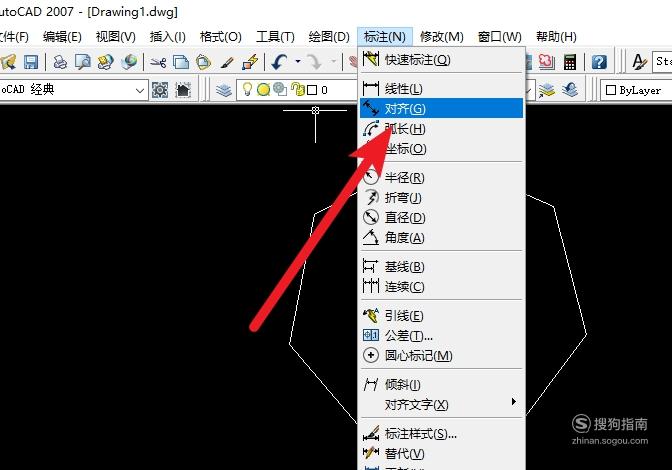This screenshot has width=672, height=470.
Task: Click layer 0 white color swatch
Action: pos(312,90)
